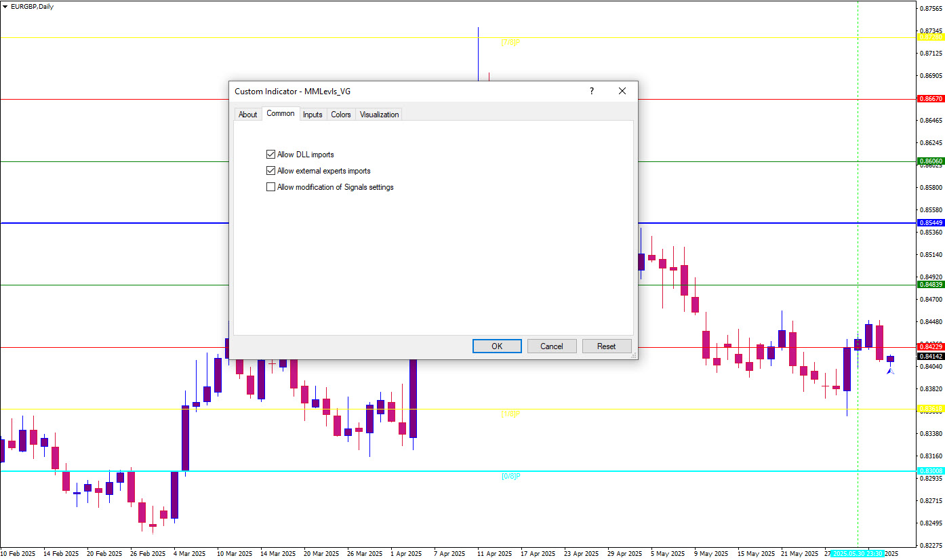
Task: Click the Cancel button
Action: click(x=552, y=346)
